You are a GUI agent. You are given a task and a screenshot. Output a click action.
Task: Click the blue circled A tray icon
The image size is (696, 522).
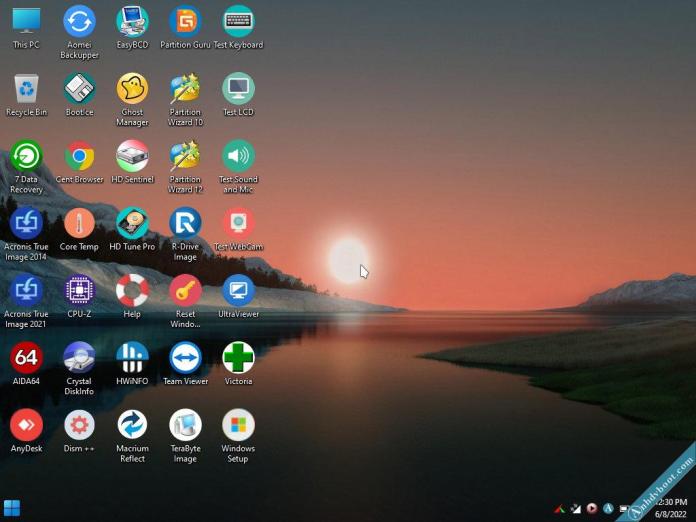pos(608,508)
